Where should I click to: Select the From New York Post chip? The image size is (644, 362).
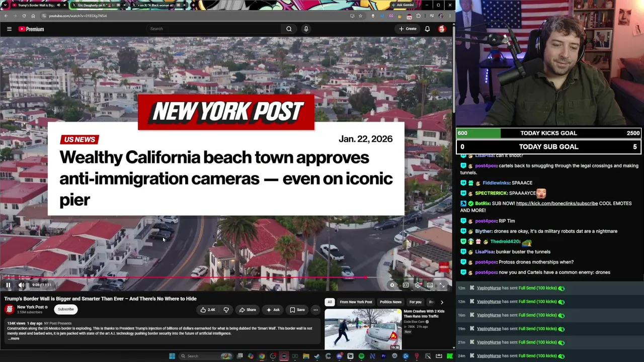356,302
